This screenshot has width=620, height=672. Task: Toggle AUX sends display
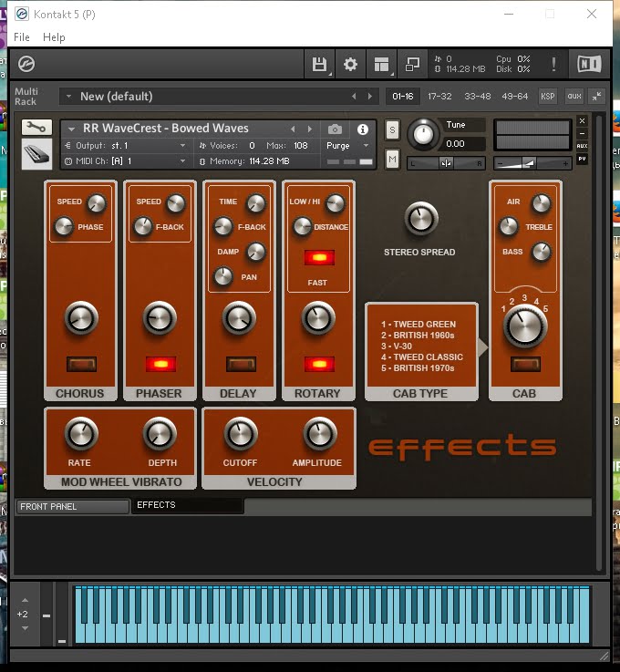(582, 146)
